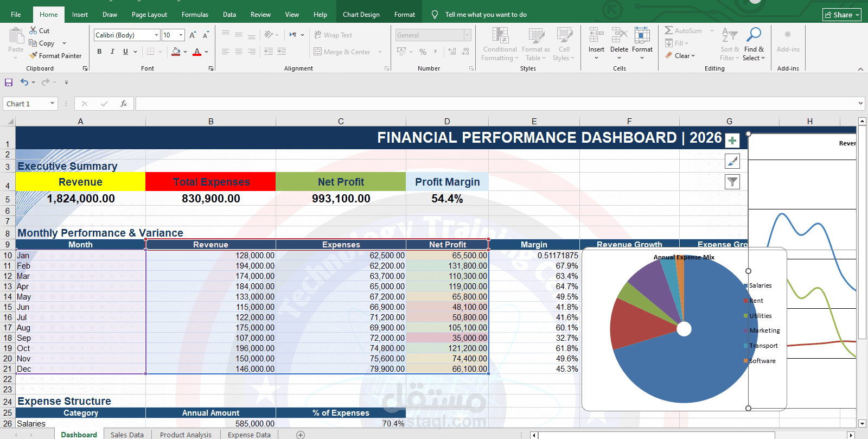Add a new sheet with the plus button
The width and height of the screenshot is (868, 439).
coord(301,435)
